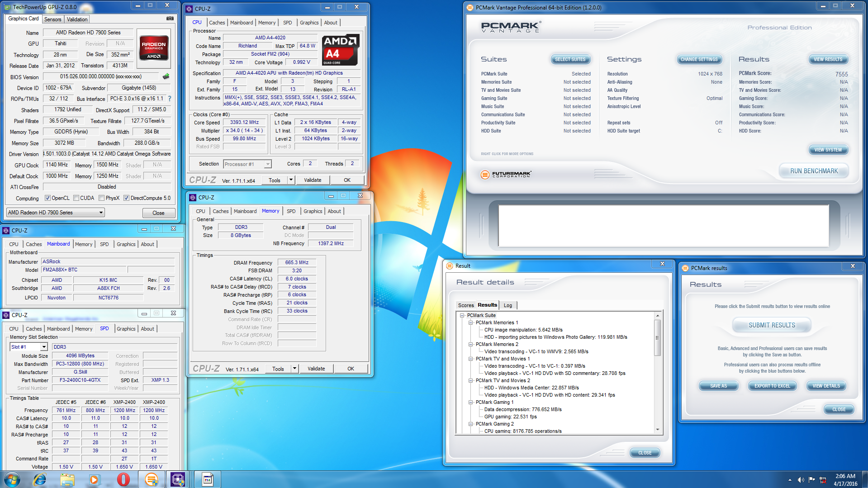Open the Scores tab in the Result window
Image resolution: width=868 pixels, height=488 pixels.
pyautogui.click(x=466, y=305)
